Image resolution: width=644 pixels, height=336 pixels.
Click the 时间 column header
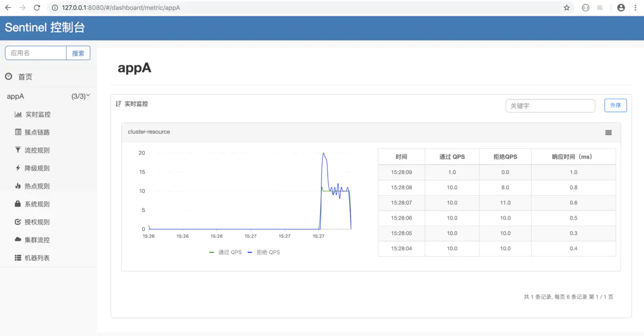pyautogui.click(x=401, y=156)
